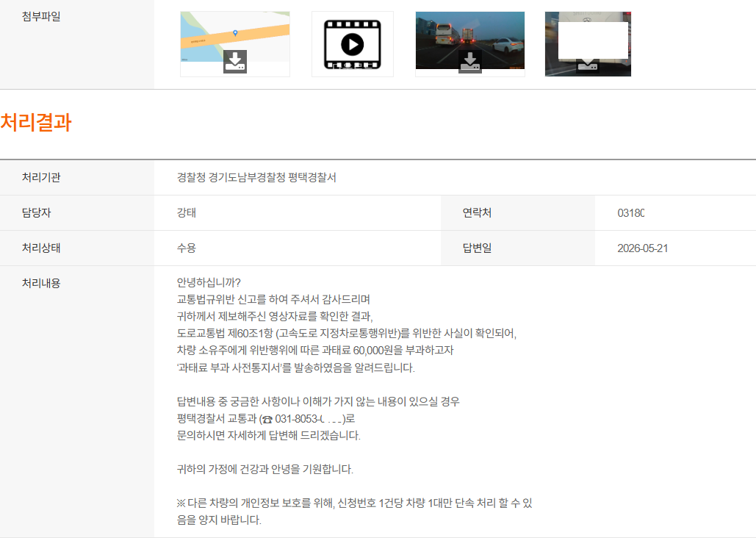Click the 연락처 label
Screen dimensions: 756x538
click(477, 213)
